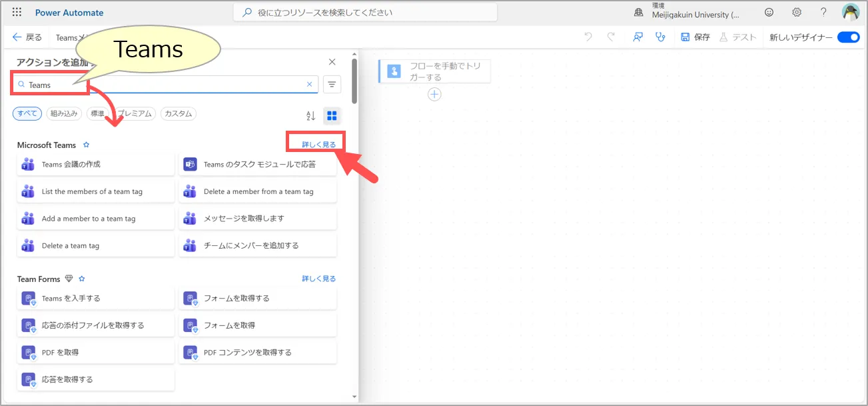Open the help question mark icon

(823, 12)
